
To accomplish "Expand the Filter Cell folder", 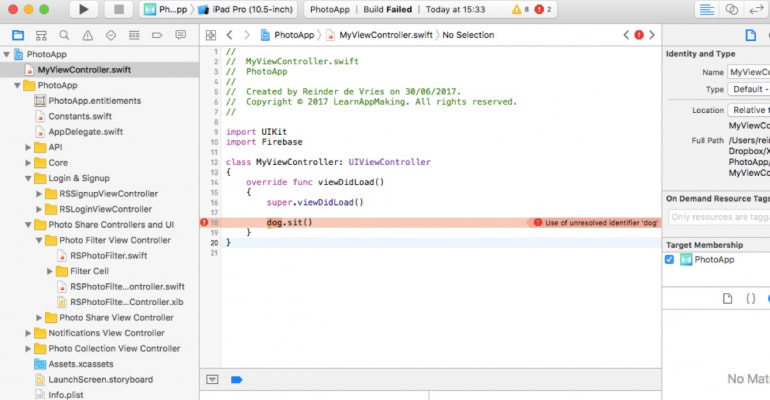I will [50, 271].
